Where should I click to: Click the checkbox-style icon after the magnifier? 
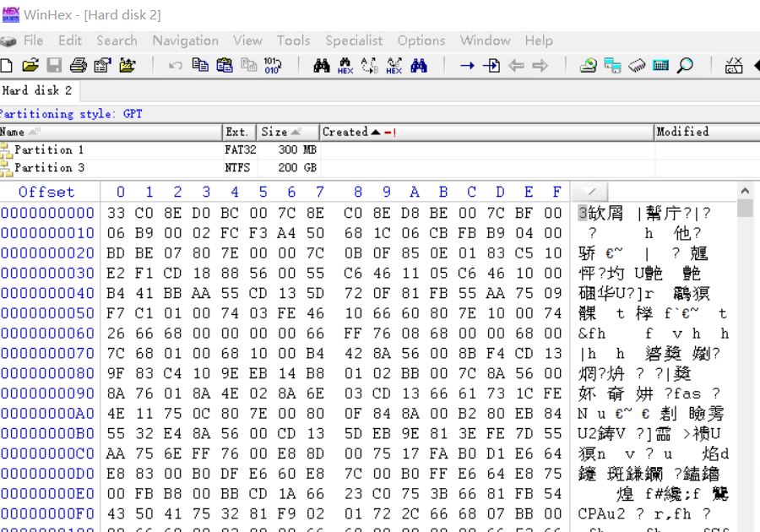[734, 65]
